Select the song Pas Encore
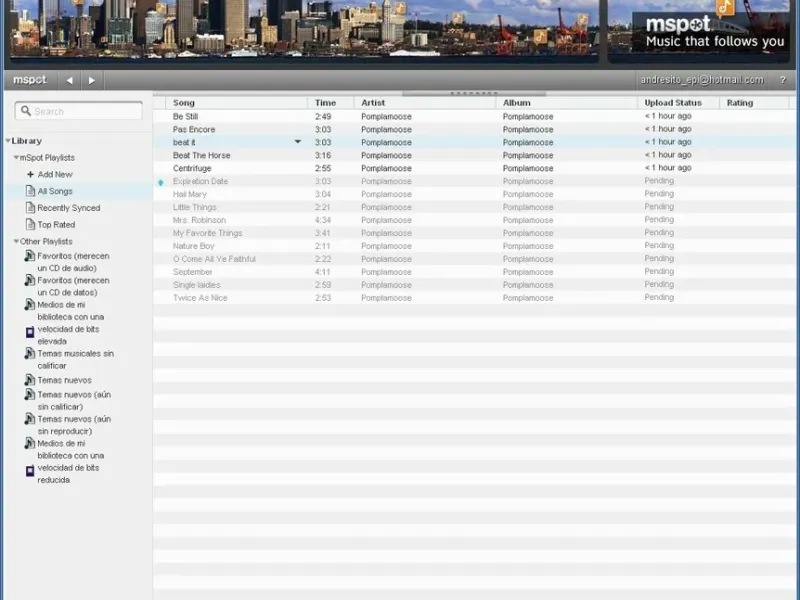Screen dimensions: 800x600 [x=194, y=130]
